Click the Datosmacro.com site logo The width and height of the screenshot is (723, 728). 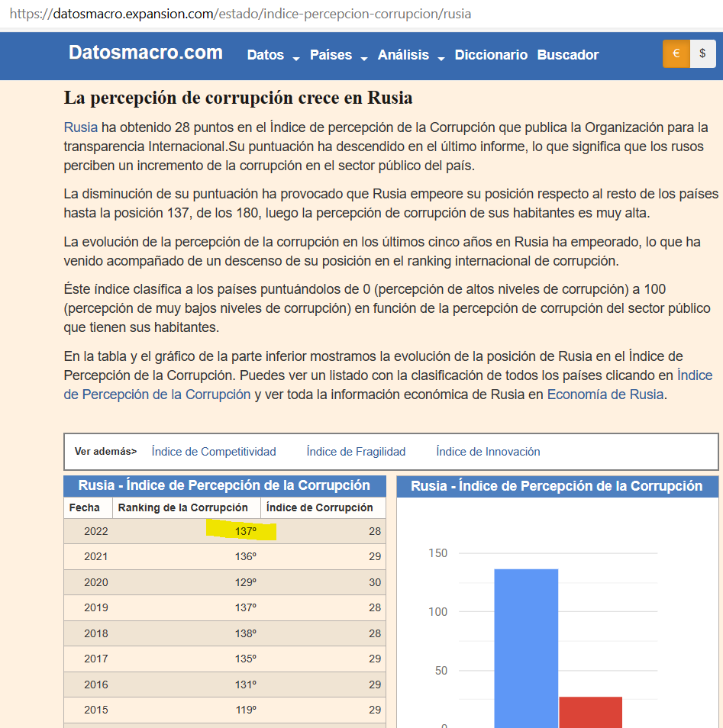coord(145,53)
